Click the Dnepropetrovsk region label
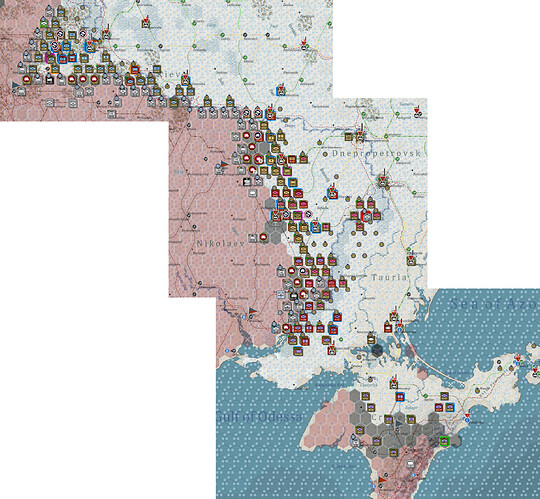 (376, 153)
